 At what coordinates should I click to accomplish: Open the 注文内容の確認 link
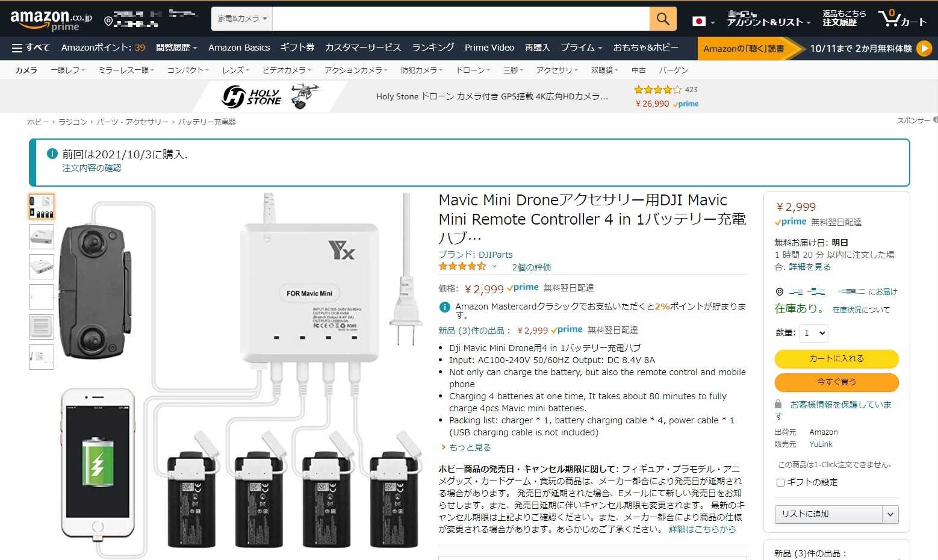92,168
